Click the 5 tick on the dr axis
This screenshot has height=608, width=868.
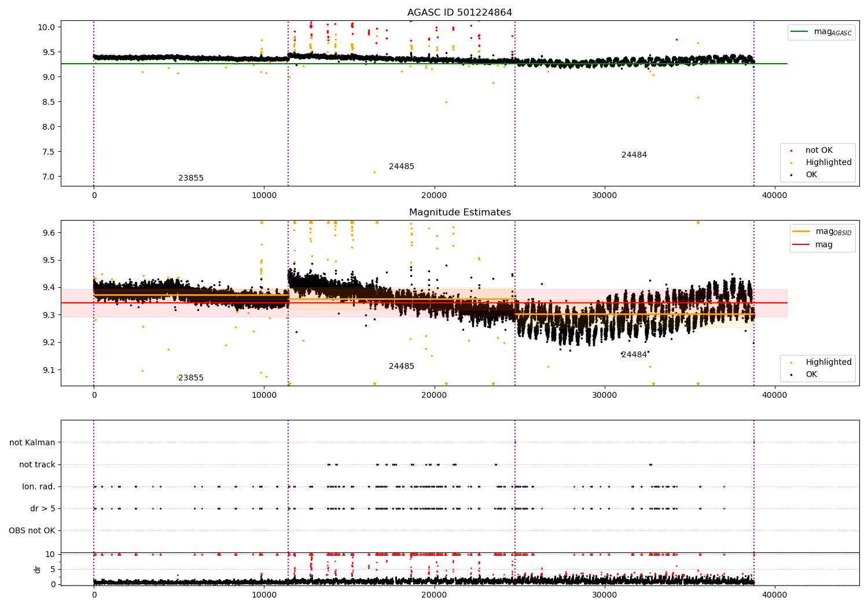pos(53,569)
